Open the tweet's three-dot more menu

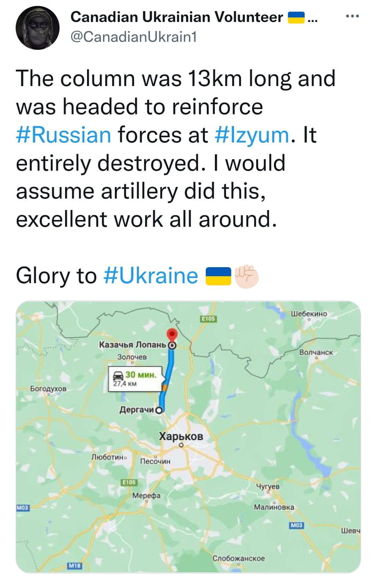[x=352, y=16]
